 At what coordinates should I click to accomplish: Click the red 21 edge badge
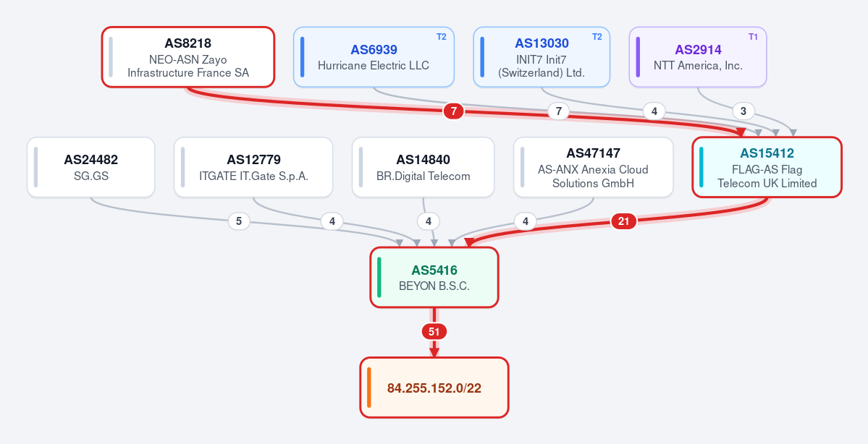click(624, 221)
